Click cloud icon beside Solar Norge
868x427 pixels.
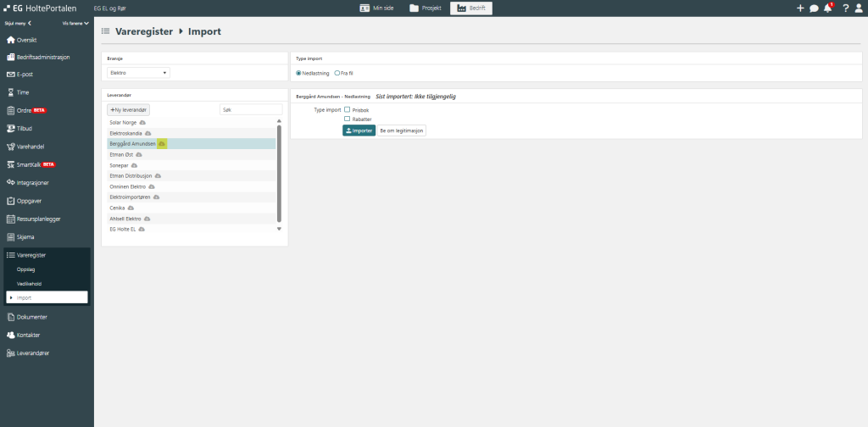142,123
